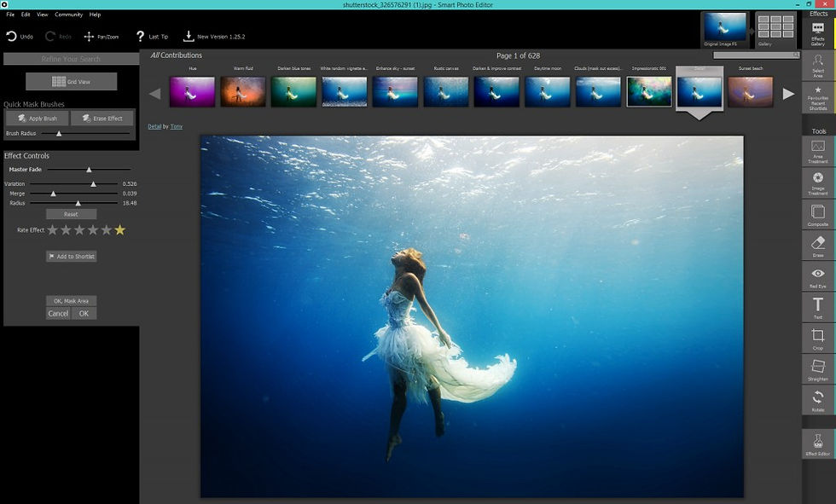
Task: Click the search magnifier in the effects search box
Action: coord(796,55)
